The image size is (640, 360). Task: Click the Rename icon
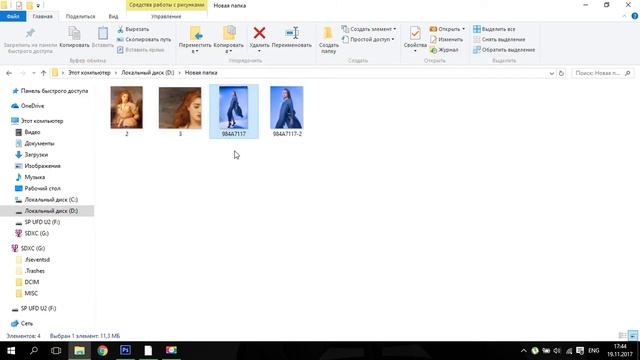(x=292, y=33)
